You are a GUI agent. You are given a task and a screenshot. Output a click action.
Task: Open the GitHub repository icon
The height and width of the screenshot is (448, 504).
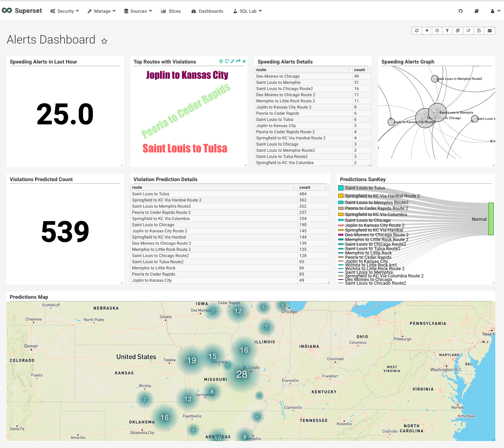coord(461,11)
